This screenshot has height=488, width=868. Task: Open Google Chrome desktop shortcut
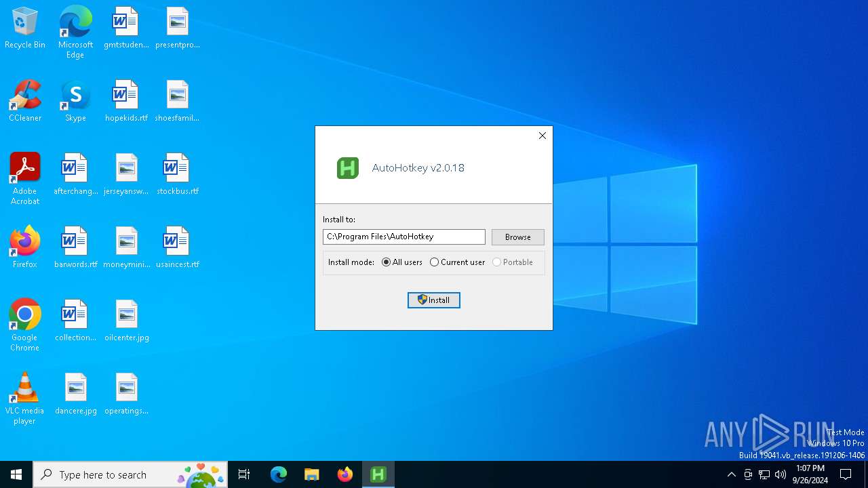click(x=25, y=325)
